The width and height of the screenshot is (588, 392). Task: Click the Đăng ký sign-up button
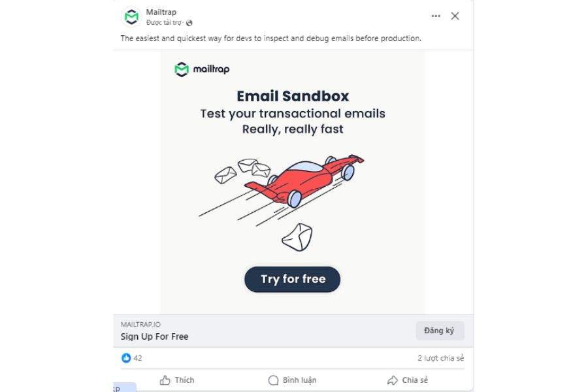click(440, 330)
